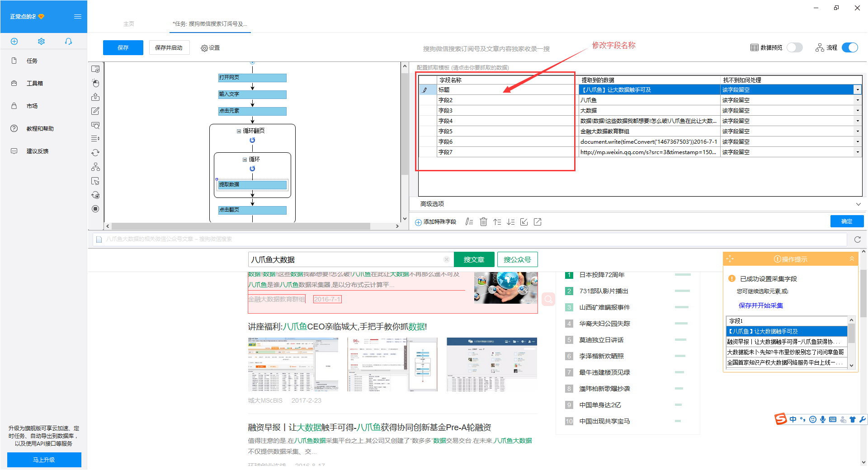
Task: Expand the 高级选项 section
Action: pos(858,204)
